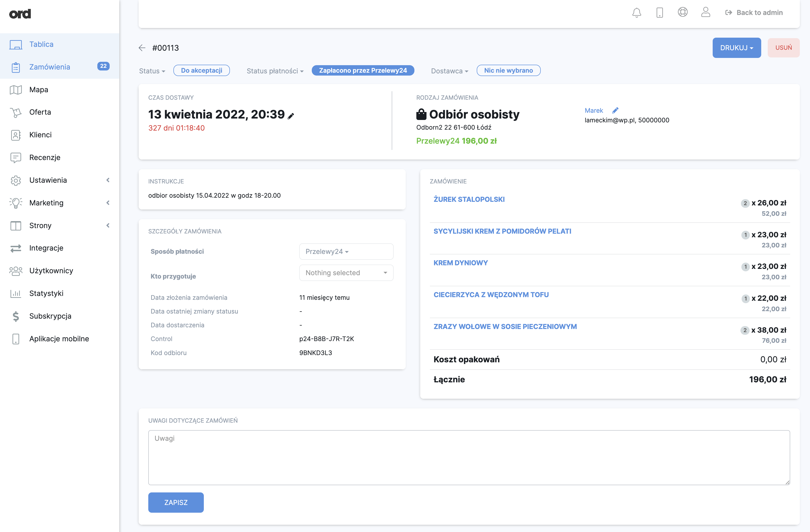Open the user profile icon
The width and height of the screenshot is (810, 532).
(705, 12)
